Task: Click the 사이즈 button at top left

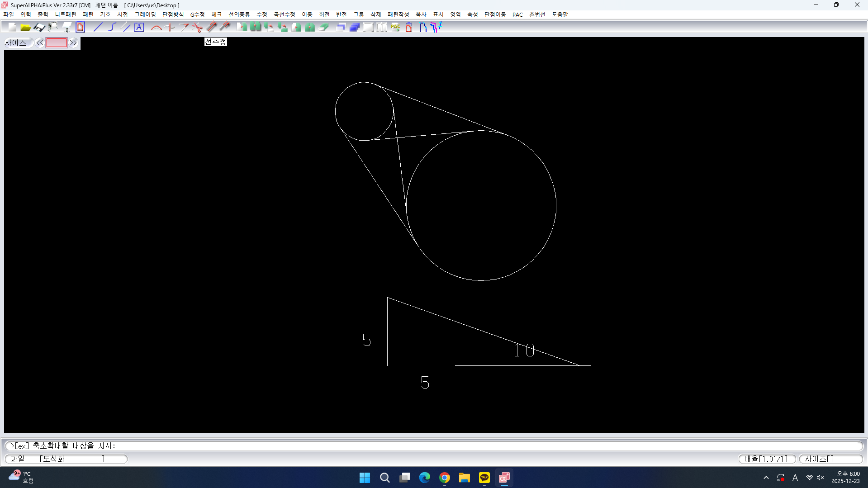Action: [x=16, y=43]
